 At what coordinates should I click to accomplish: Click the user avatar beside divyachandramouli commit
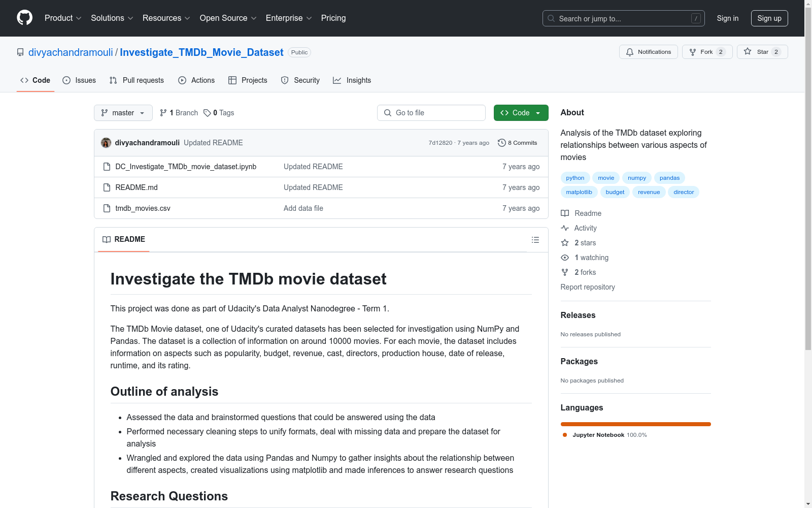tap(106, 143)
